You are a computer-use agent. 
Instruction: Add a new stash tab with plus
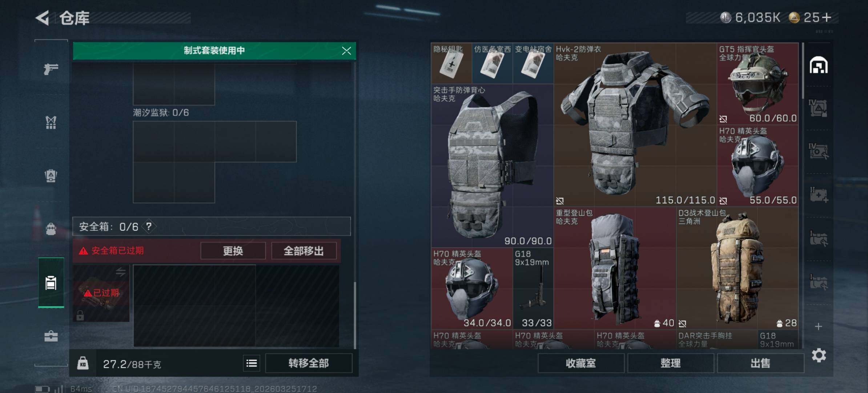[x=819, y=326]
